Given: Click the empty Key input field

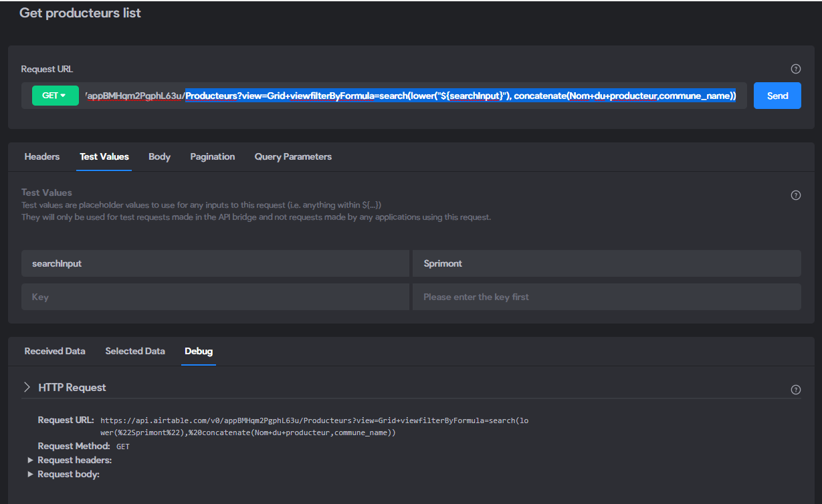Looking at the screenshot, I should pyautogui.click(x=215, y=297).
